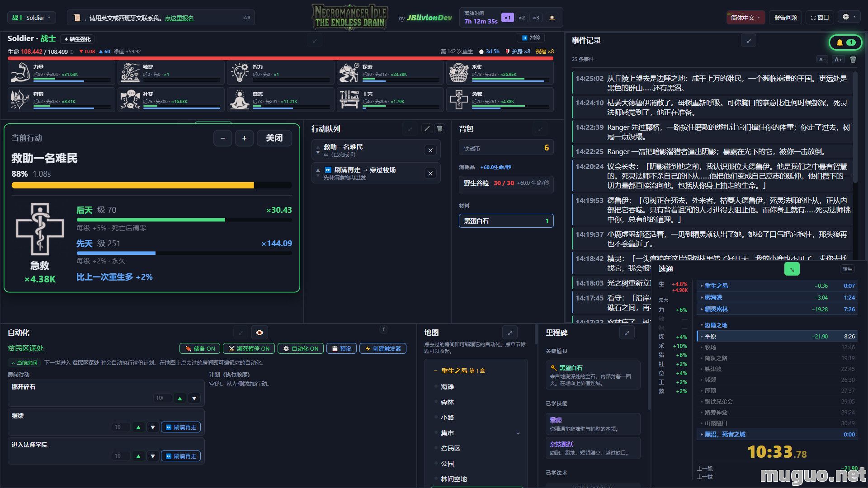The image size is (868, 488).
Task: Click the 报告问题 report issue button
Action: coord(785,18)
